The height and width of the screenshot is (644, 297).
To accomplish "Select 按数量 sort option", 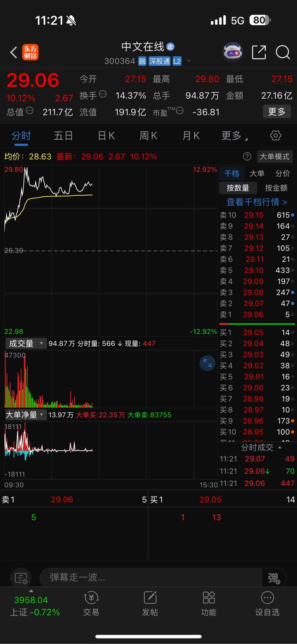I will point(238,188).
